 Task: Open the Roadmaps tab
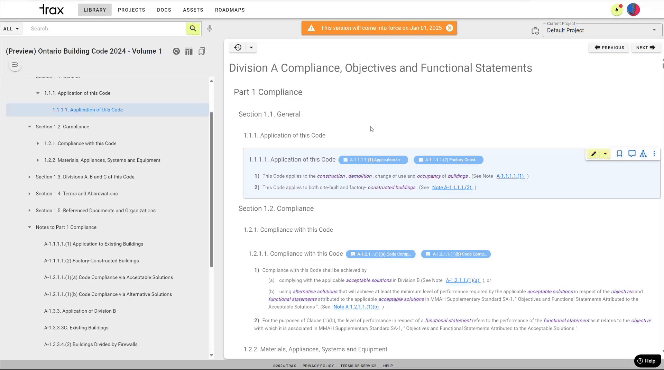pyautogui.click(x=230, y=10)
